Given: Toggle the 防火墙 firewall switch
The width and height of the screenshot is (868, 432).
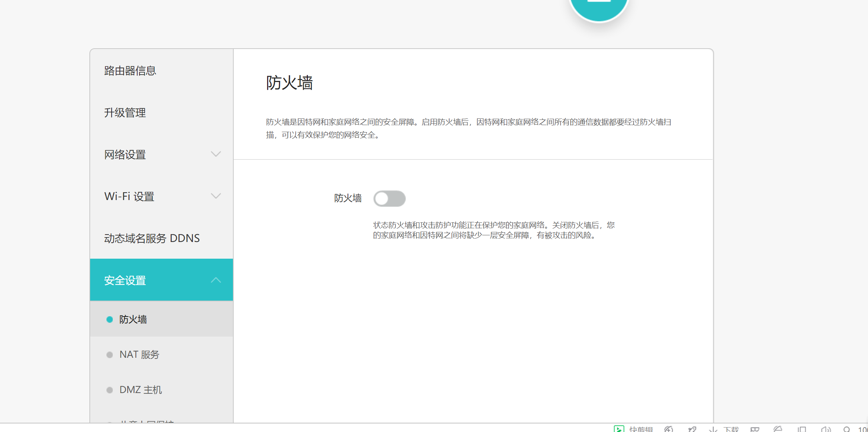Looking at the screenshot, I should pyautogui.click(x=389, y=199).
